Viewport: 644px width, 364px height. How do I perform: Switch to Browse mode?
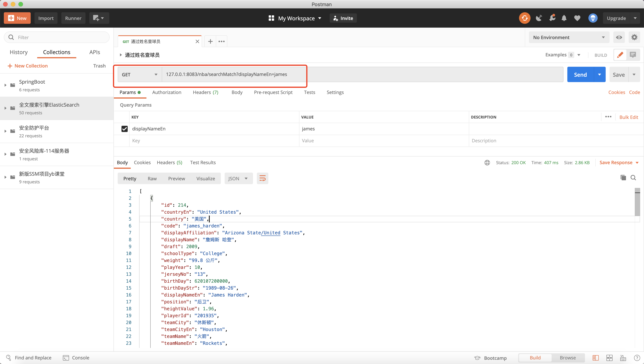point(568,358)
